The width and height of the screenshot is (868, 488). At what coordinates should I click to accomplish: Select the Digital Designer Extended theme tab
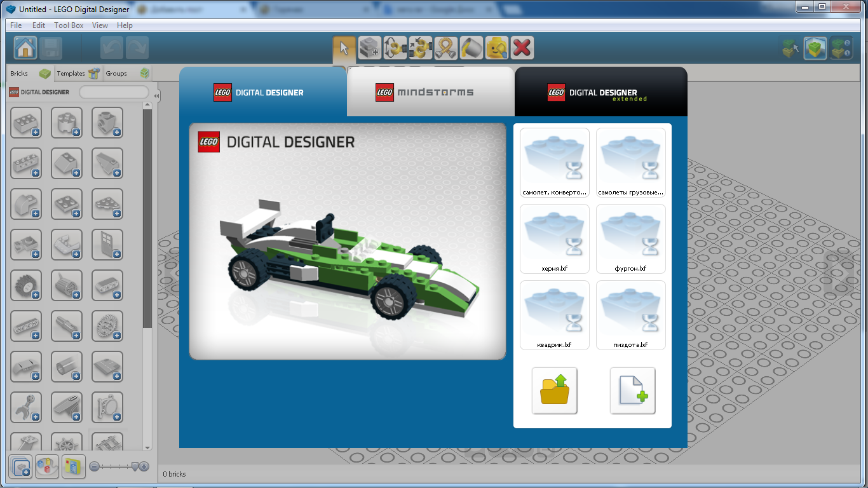coord(600,92)
